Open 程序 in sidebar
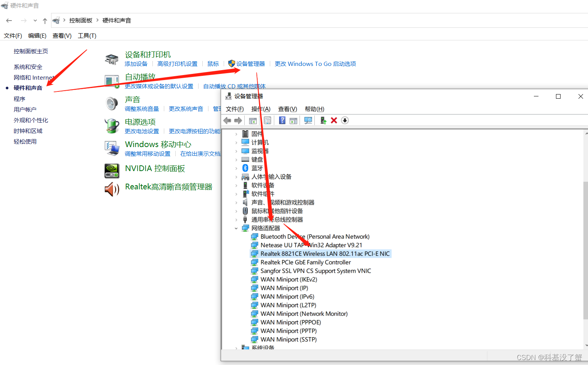Image resolution: width=588 pixels, height=365 pixels. 19,99
